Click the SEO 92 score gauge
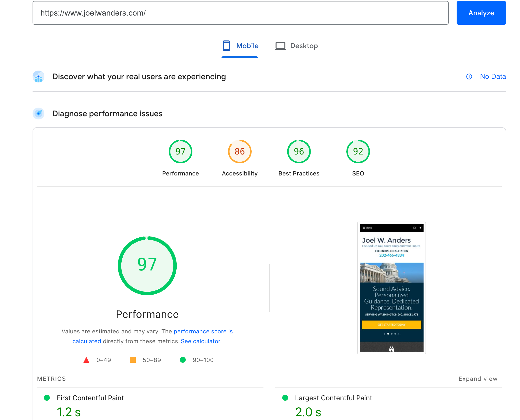Screen dimensions: 520x420 point(358,152)
